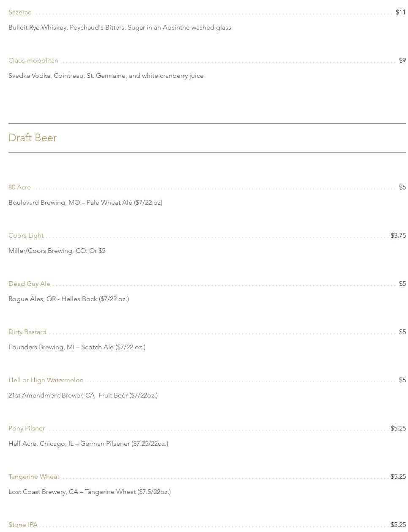Screen dimensions: 408x532
Task: Click the Svedka Vodka ingredients description
Action: 106,76
